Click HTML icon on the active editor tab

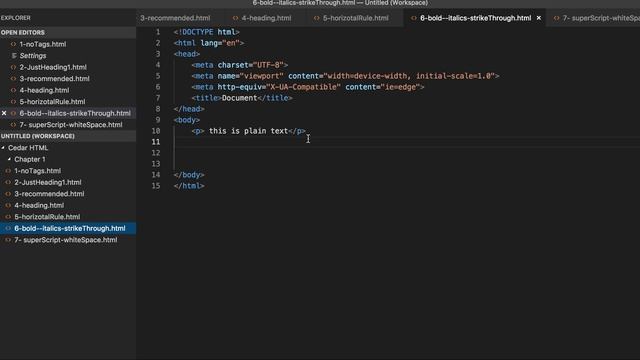414,18
